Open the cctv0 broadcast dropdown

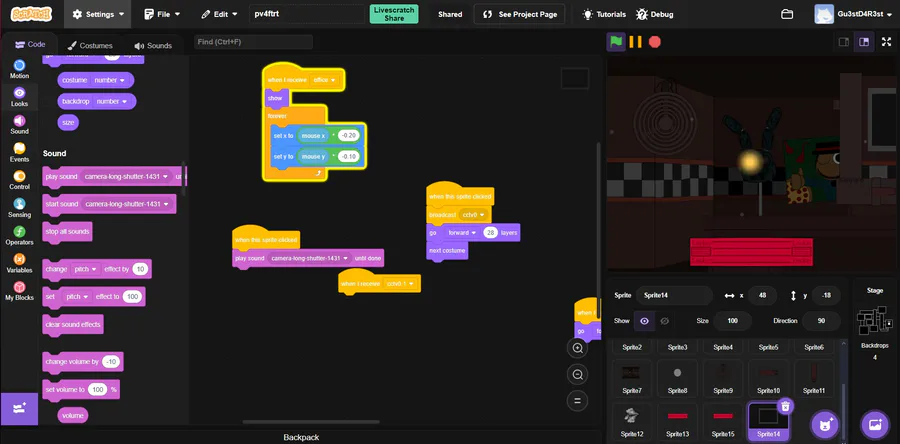tap(474, 215)
